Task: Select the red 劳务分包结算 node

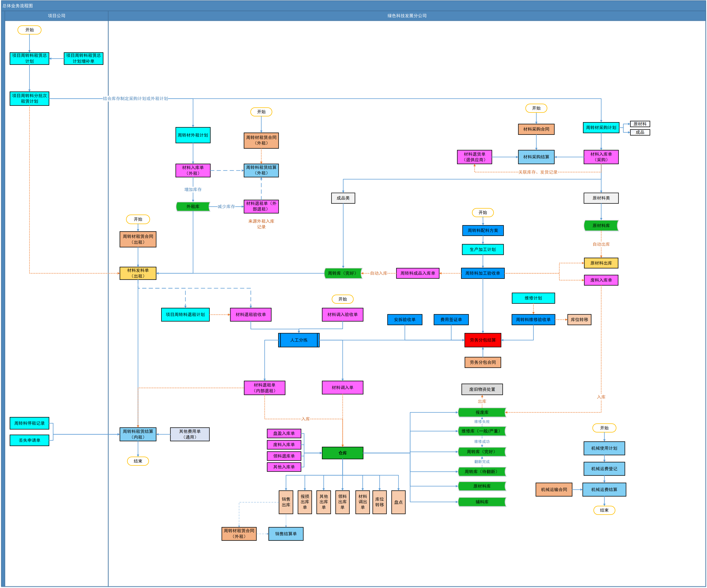Action: point(482,340)
